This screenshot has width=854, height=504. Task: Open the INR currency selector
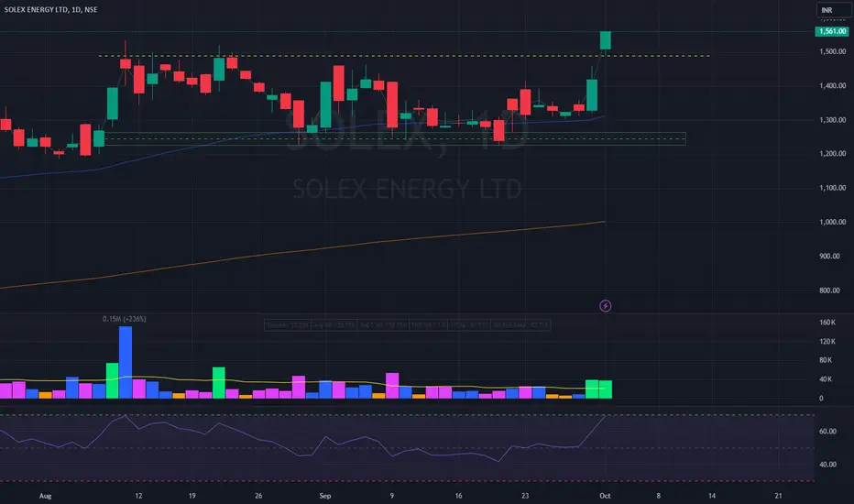tap(833, 10)
